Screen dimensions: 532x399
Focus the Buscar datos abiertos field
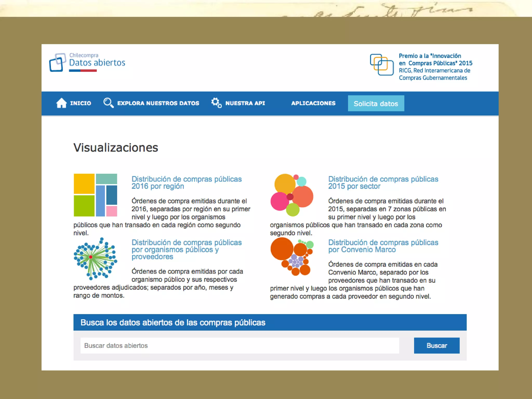[x=240, y=345]
